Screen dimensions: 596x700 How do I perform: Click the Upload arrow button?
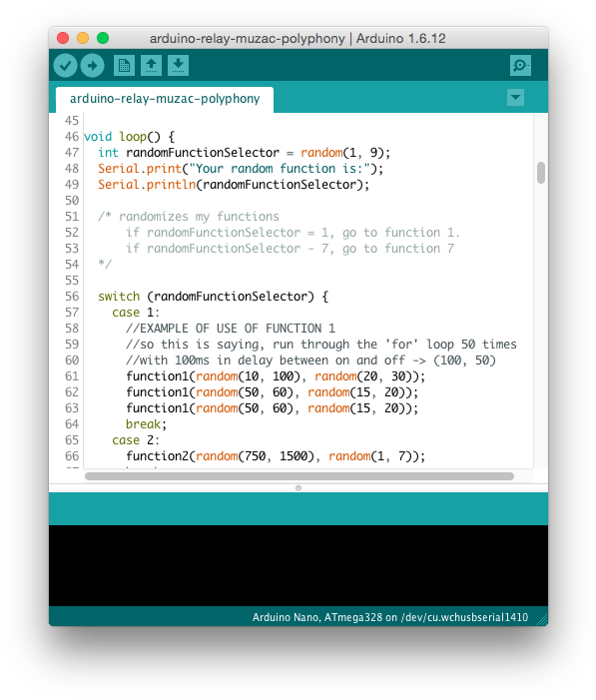pyautogui.click(x=92, y=66)
